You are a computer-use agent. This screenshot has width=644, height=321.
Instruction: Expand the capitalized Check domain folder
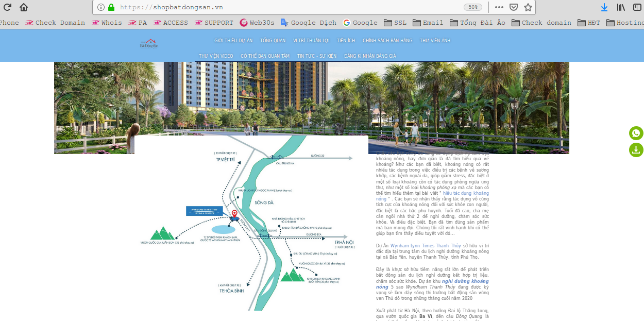pyautogui.click(x=541, y=23)
